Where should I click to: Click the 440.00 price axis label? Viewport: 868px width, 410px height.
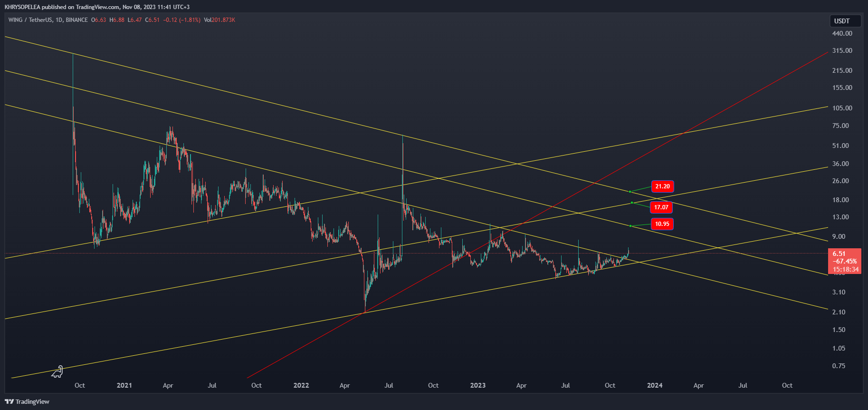[842, 33]
